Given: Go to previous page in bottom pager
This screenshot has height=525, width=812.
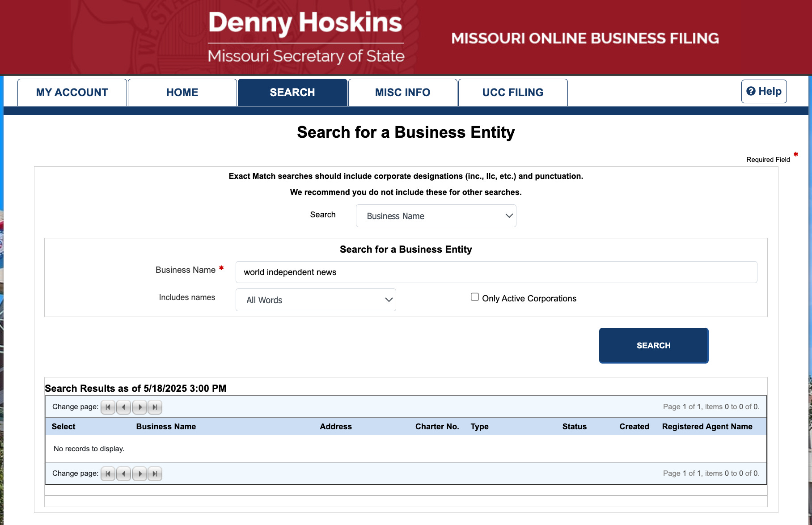Looking at the screenshot, I should (123, 474).
